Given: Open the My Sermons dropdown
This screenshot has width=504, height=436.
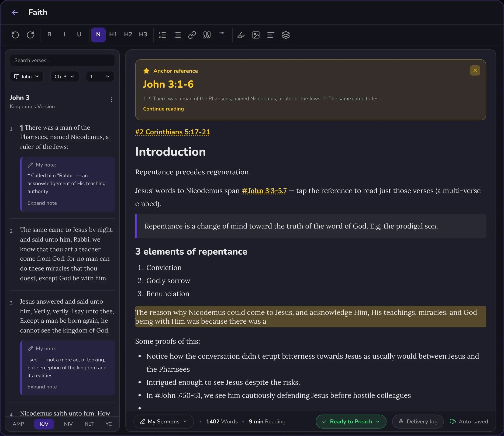Looking at the screenshot, I should coord(164,421).
